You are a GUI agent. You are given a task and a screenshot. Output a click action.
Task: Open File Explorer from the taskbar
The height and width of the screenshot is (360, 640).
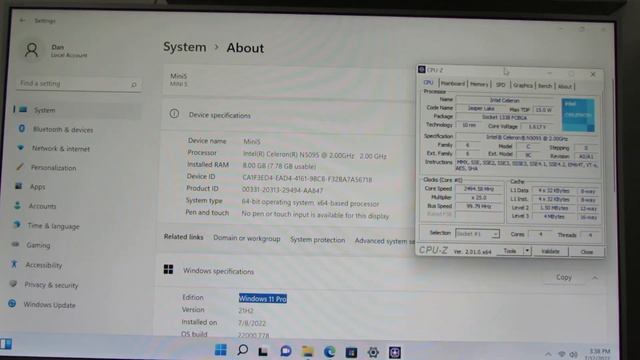pos(307,351)
